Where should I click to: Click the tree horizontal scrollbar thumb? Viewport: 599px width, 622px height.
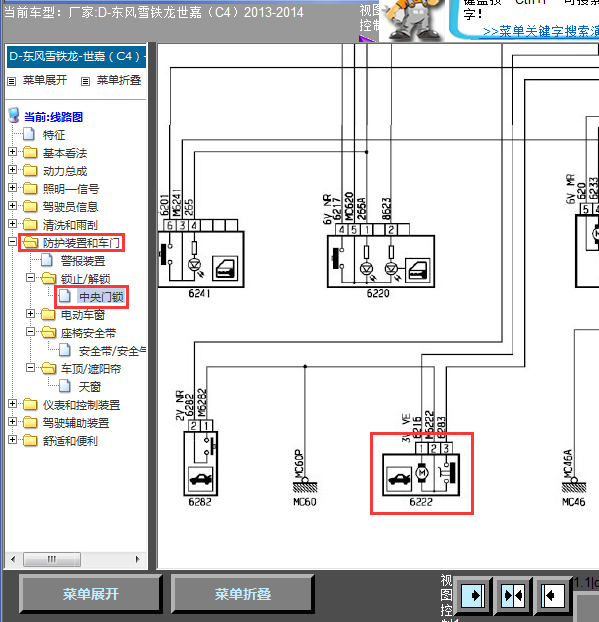coord(52,559)
